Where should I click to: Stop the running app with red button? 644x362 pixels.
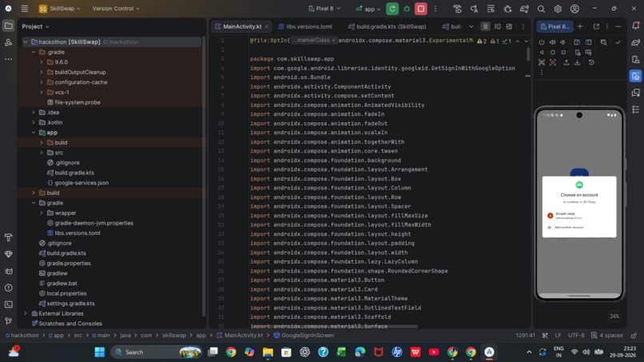pyautogui.click(x=420, y=9)
